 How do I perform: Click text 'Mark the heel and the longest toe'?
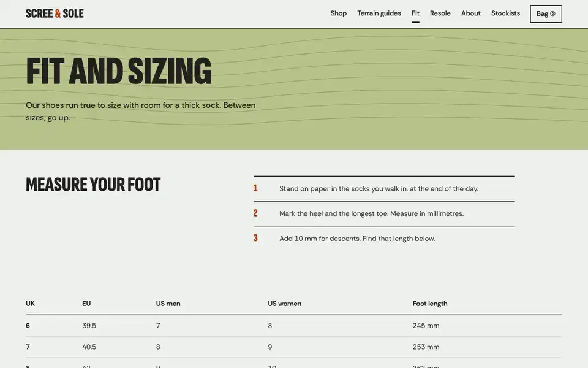pyautogui.click(x=334, y=213)
